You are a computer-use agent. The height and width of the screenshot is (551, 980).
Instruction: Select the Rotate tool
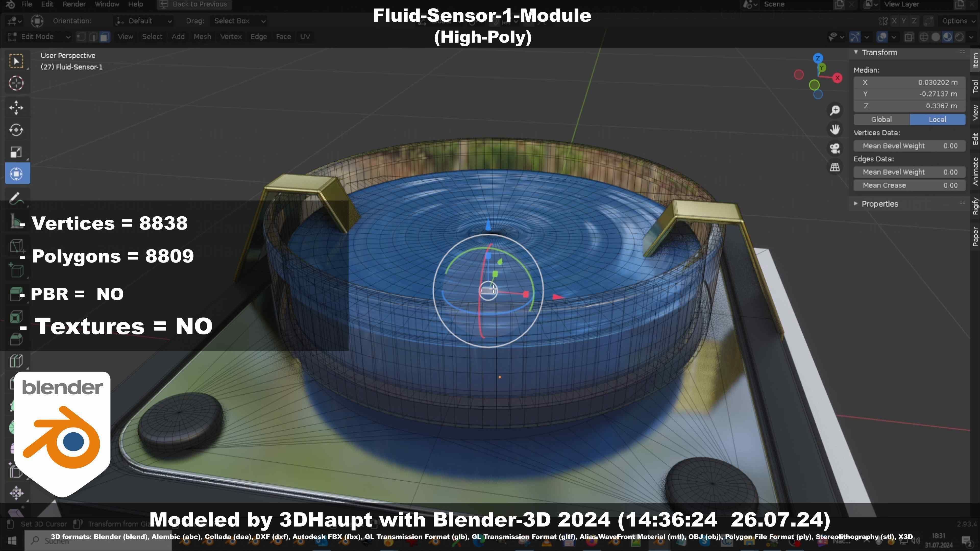(x=16, y=130)
